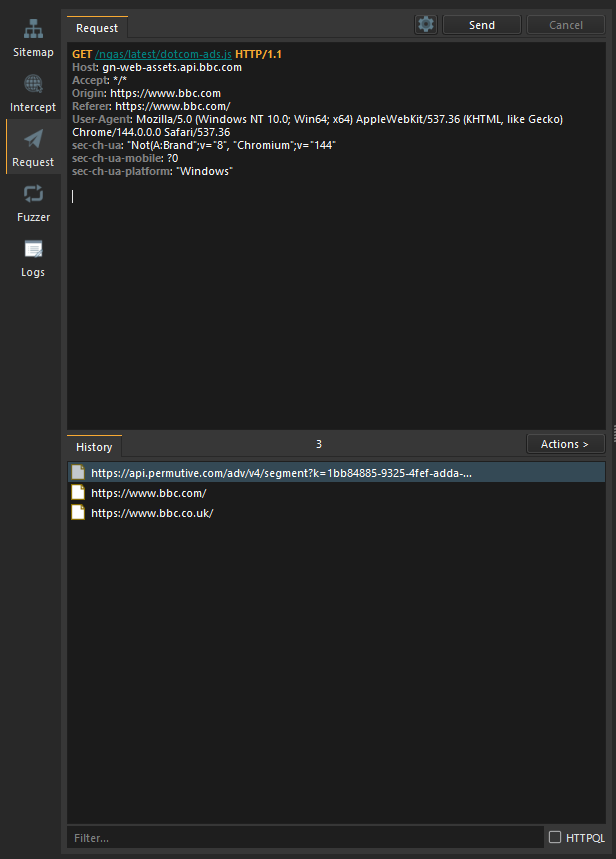Viewport: 616px width, 859px height.
Task: Switch to the History tab
Action: coord(94,447)
